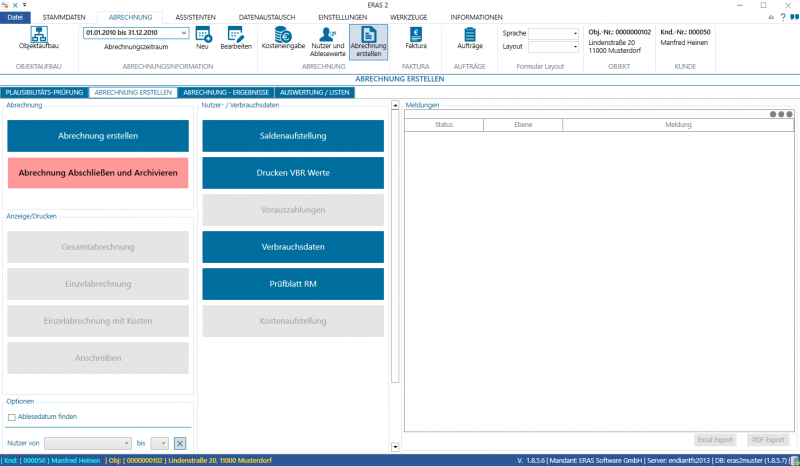Clear user range with the X icon
The height and width of the screenshot is (466, 800).
180,444
